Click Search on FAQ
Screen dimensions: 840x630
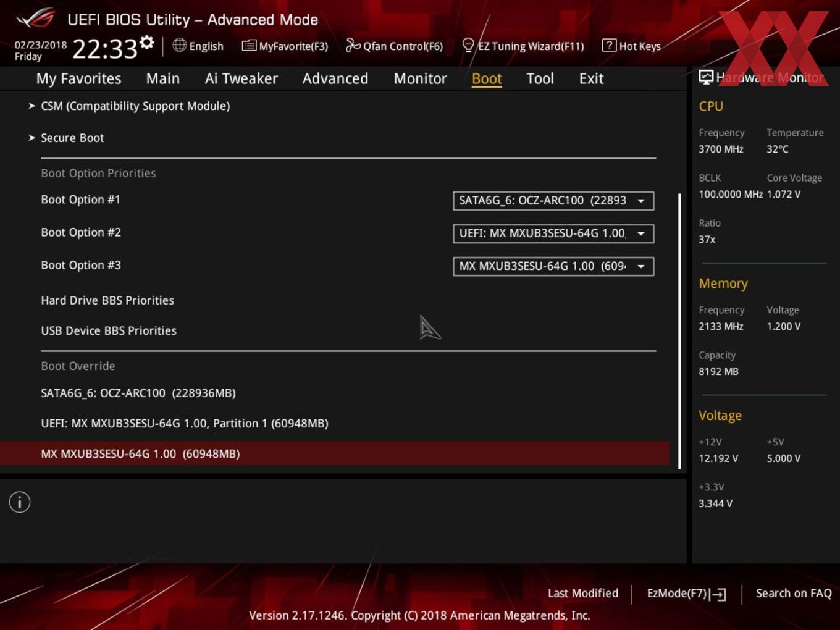pos(794,593)
